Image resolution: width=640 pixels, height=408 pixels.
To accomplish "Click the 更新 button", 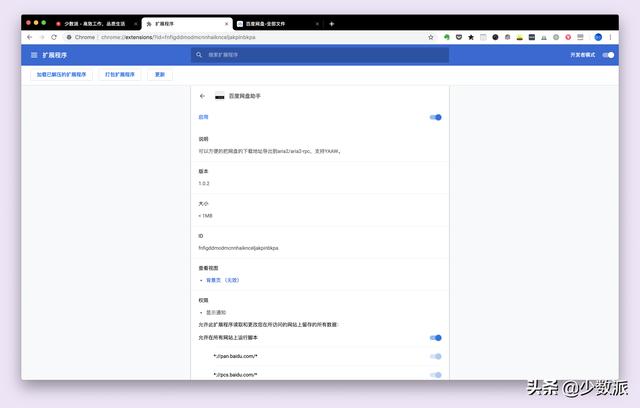I will pos(160,75).
